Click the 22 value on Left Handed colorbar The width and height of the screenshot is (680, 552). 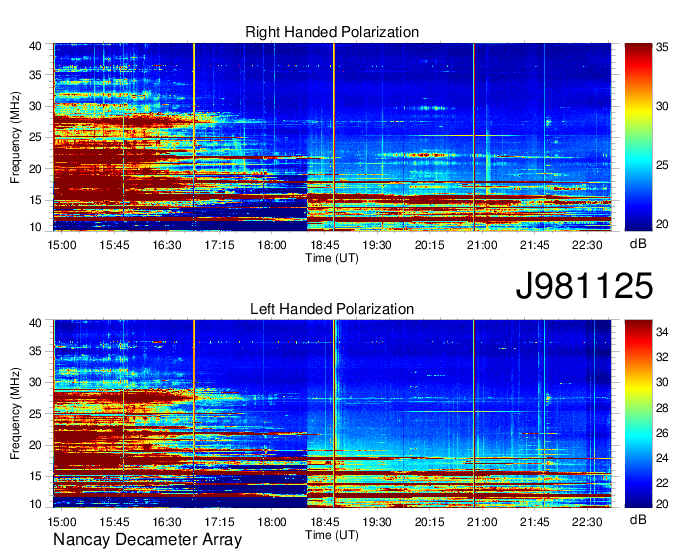coord(662,483)
